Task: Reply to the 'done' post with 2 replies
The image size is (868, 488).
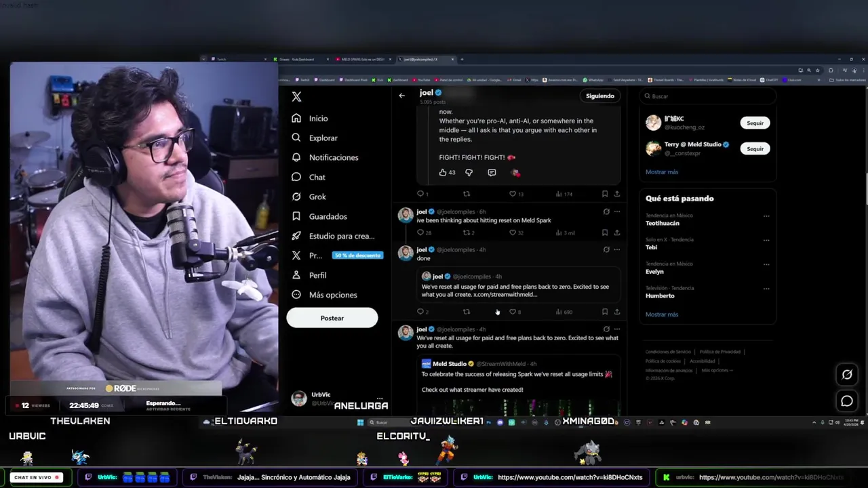Action: point(422,312)
